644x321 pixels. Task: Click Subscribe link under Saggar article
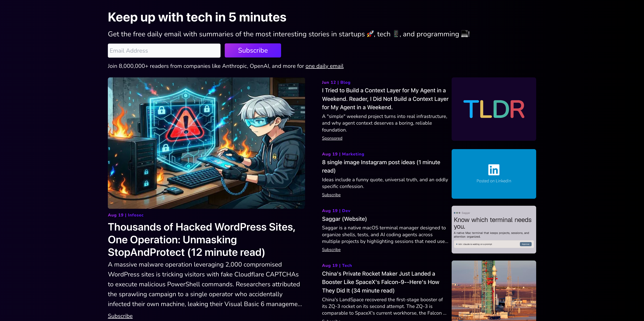[x=331, y=250]
